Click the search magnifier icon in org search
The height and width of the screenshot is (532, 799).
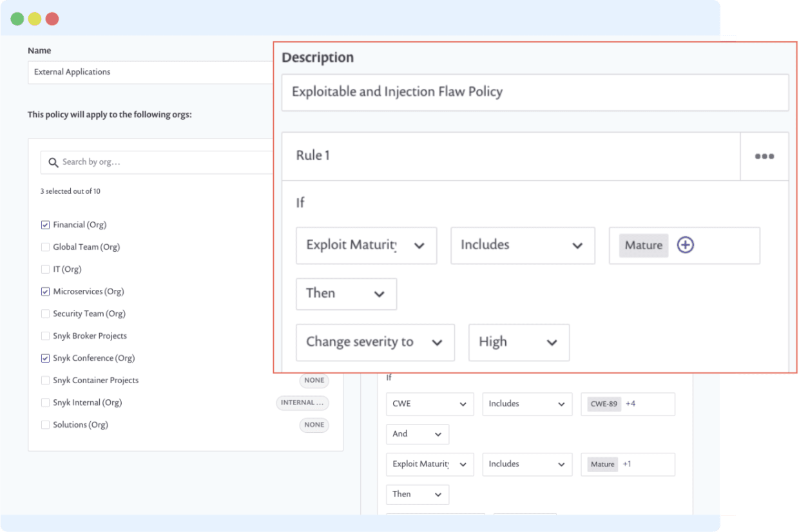pos(53,162)
